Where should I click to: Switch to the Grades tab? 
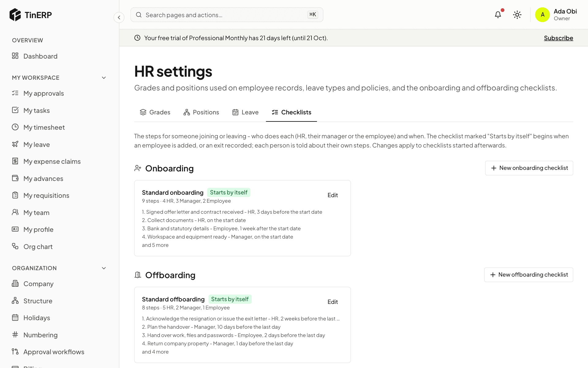tap(155, 112)
